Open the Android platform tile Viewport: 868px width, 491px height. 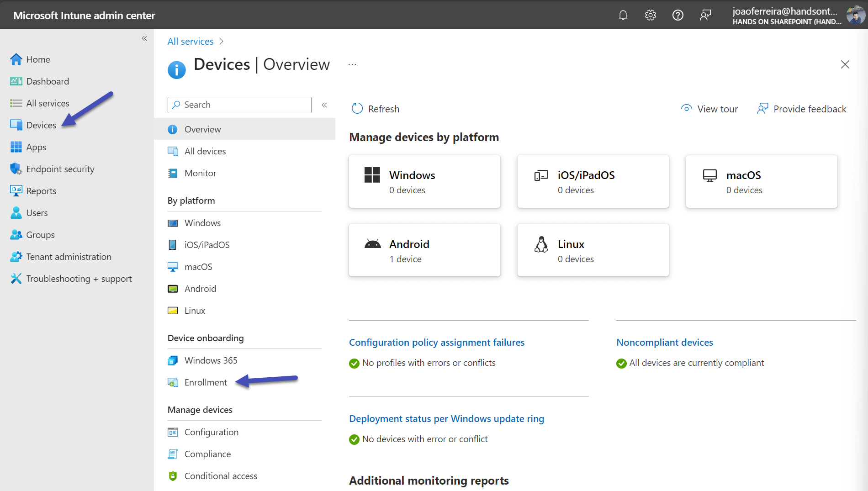tap(424, 250)
